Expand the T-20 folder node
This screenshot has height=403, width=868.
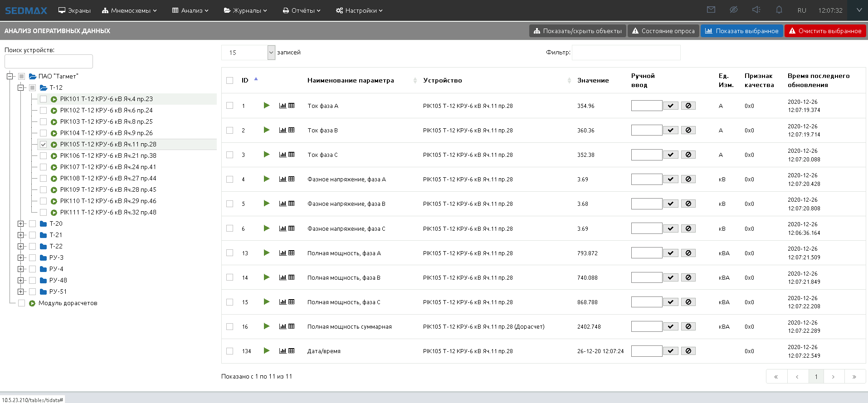click(x=20, y=223)
